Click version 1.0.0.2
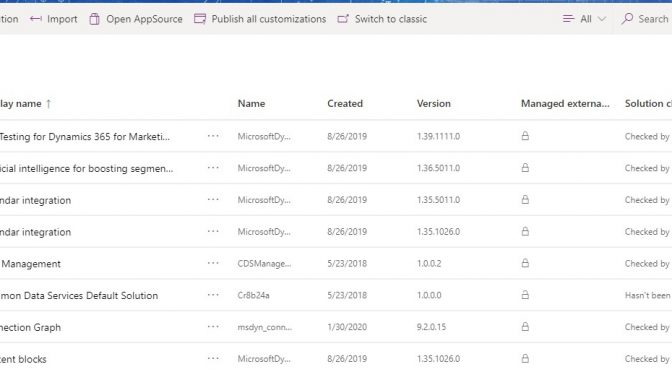 [x=429, y=263]
